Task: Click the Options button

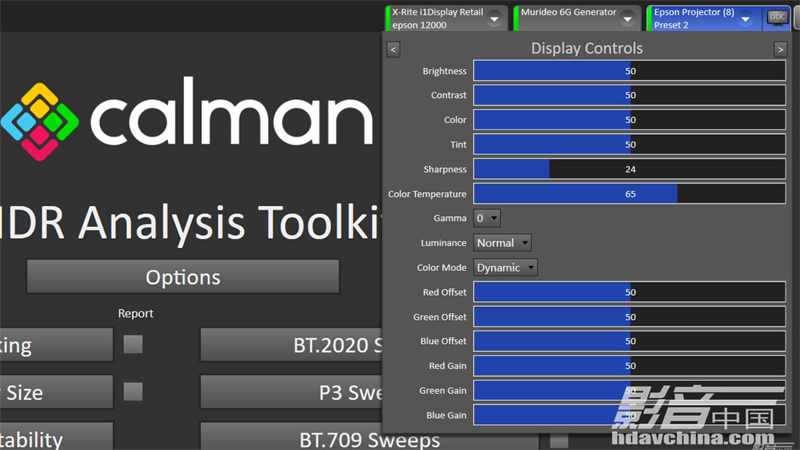Action: tap(183, 277)
